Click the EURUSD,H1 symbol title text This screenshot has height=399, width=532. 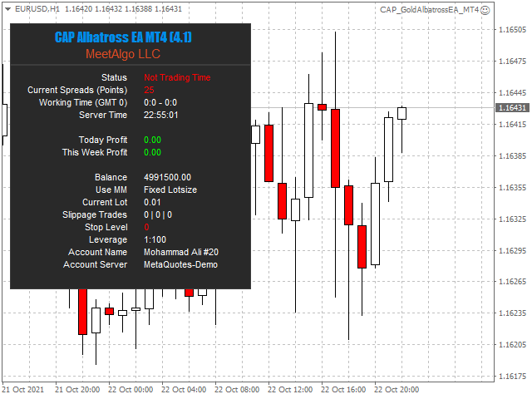[37, 9]
